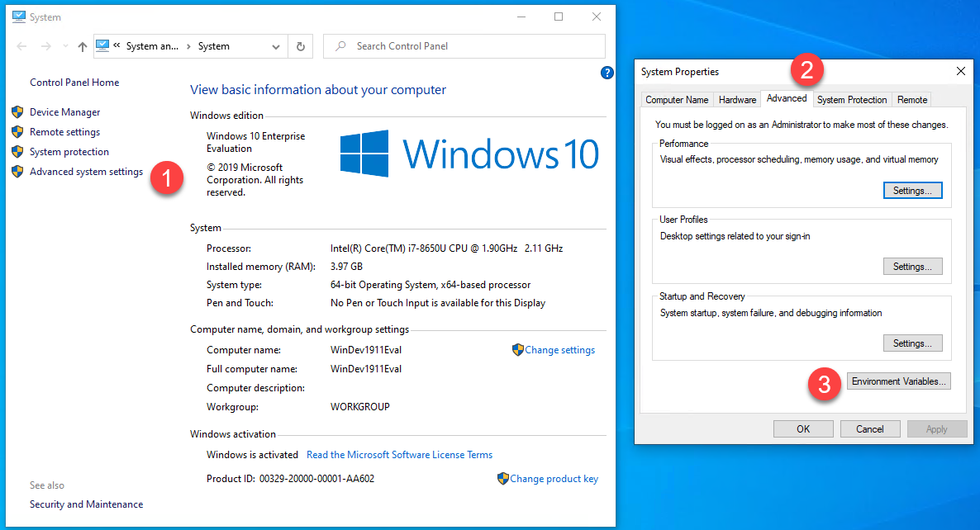
Task: Open Security and Maintenance link
Action: [86, 504]
